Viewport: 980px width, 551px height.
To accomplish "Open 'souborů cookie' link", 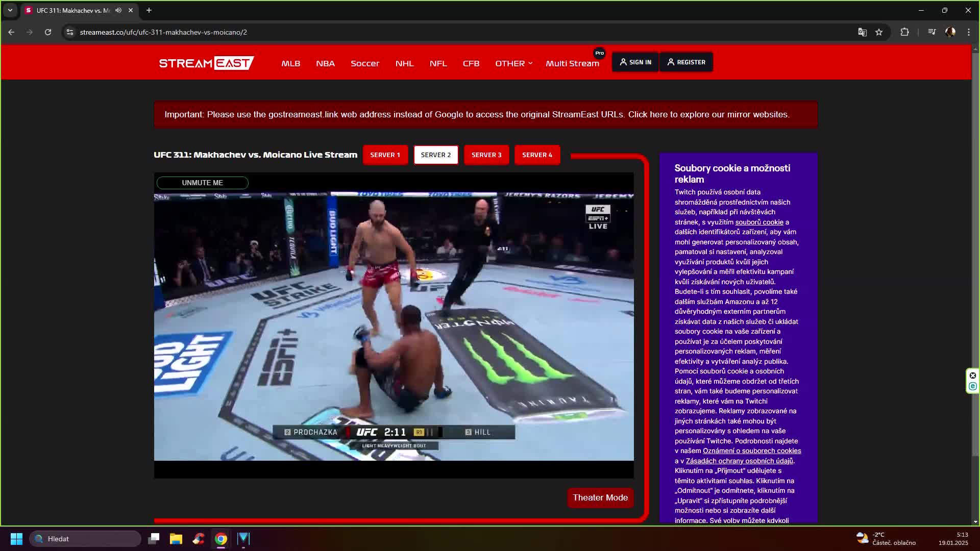I will click(759, 222).
